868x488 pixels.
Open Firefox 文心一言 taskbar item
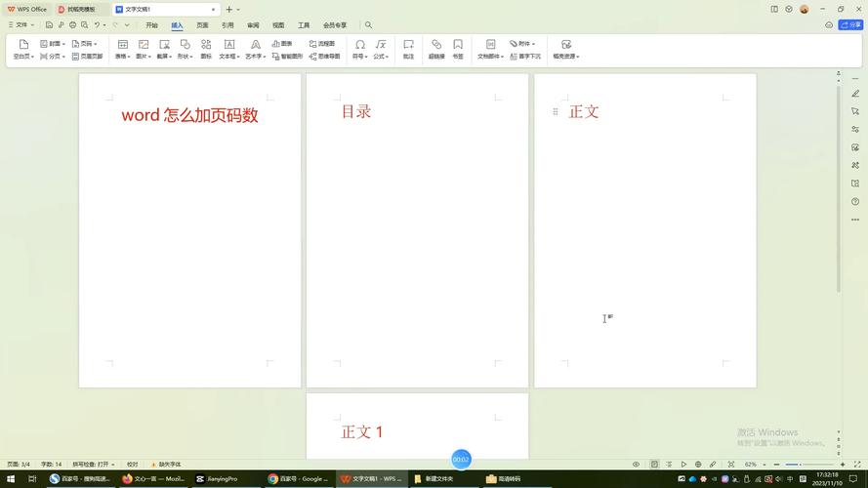coord(153,478)
